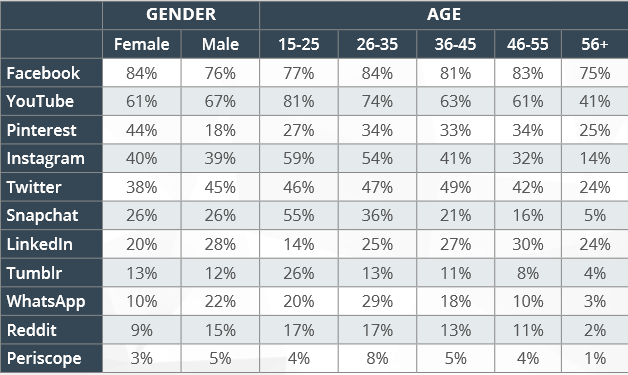This screenshot has height=375, width=628.
Task: Click WhatsApp's 26-35 cell showing 29%
Action: coord(377,301)
